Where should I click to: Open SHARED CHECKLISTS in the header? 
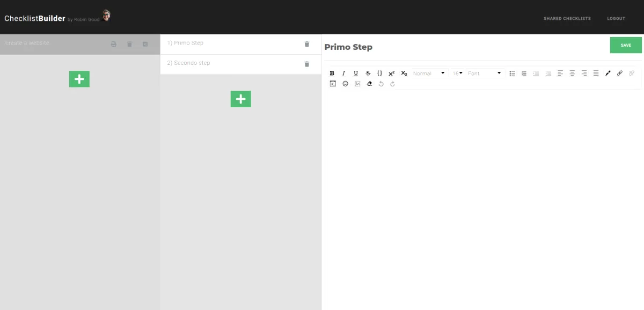coord(567,18)
